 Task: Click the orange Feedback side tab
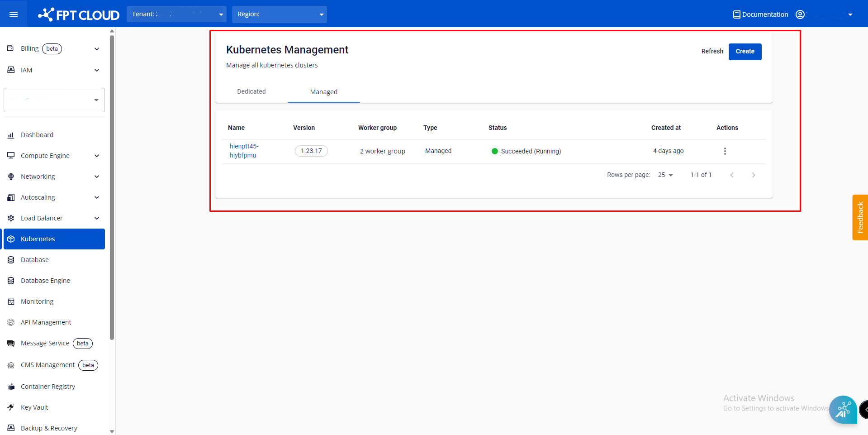point(860,217)
